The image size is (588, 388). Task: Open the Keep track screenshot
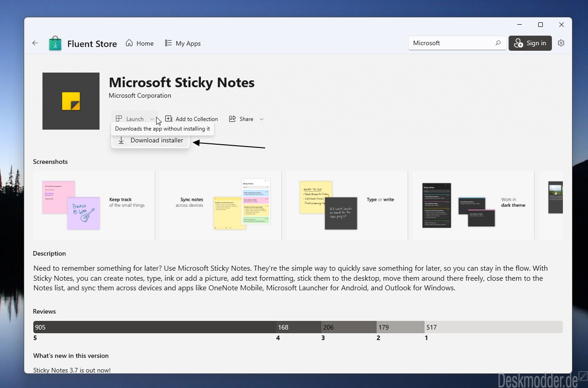pyautogui.click(x=94, y=205)
